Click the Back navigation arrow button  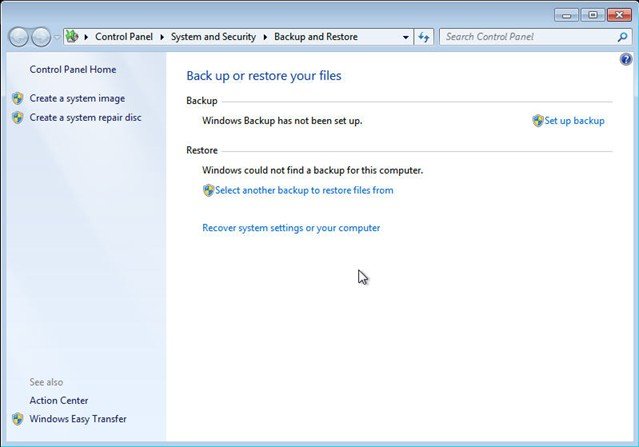[18, 37]
